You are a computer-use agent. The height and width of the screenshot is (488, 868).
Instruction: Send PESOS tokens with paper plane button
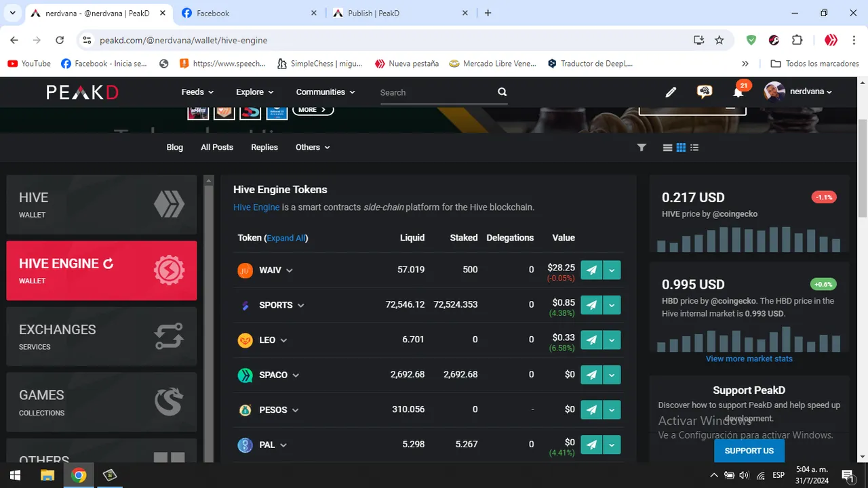[591, 409]
